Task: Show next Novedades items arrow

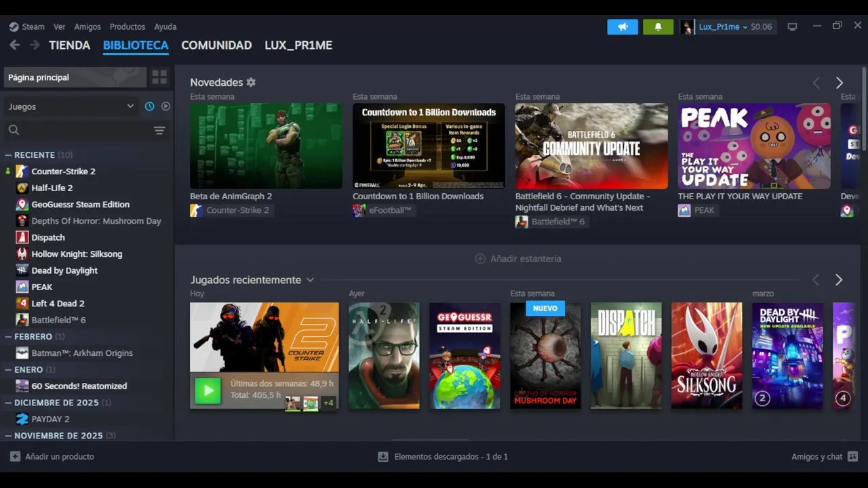Action: 840,83
